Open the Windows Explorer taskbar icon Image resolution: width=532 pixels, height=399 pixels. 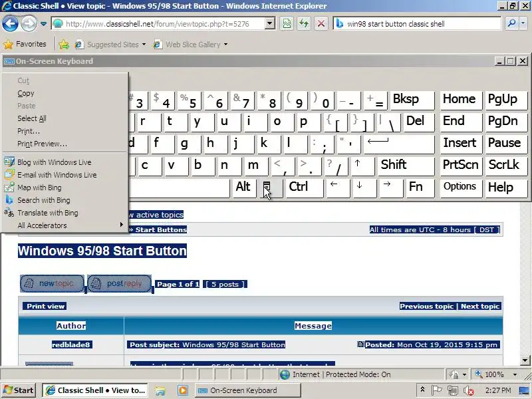click(x=160, y=390)
